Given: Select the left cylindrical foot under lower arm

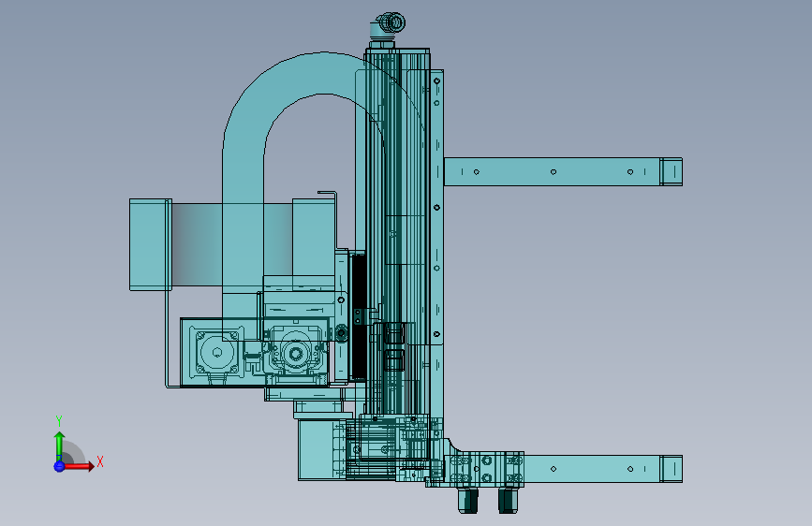Looking at the screenshot, I should point(468,501).
